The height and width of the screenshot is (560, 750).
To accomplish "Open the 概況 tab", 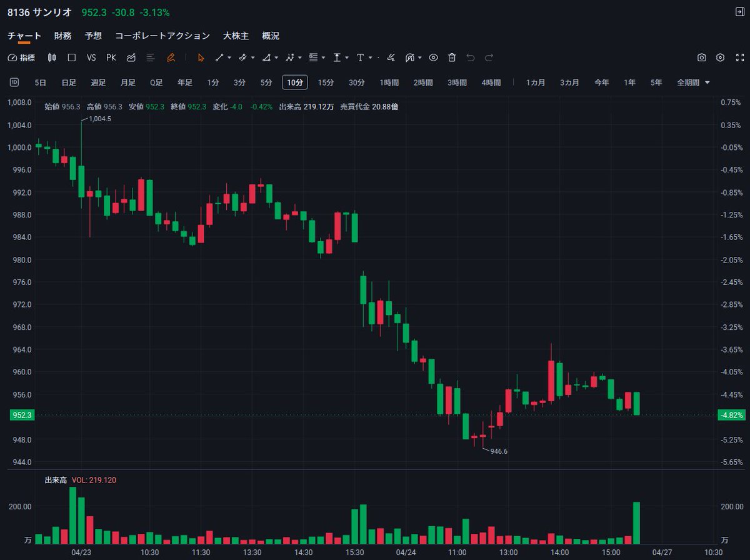I will pyautogui.click(x=271, y=36).
